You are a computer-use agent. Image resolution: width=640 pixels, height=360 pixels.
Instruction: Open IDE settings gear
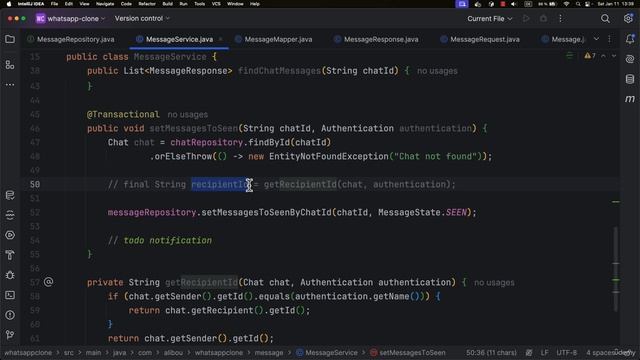(628, 19)
